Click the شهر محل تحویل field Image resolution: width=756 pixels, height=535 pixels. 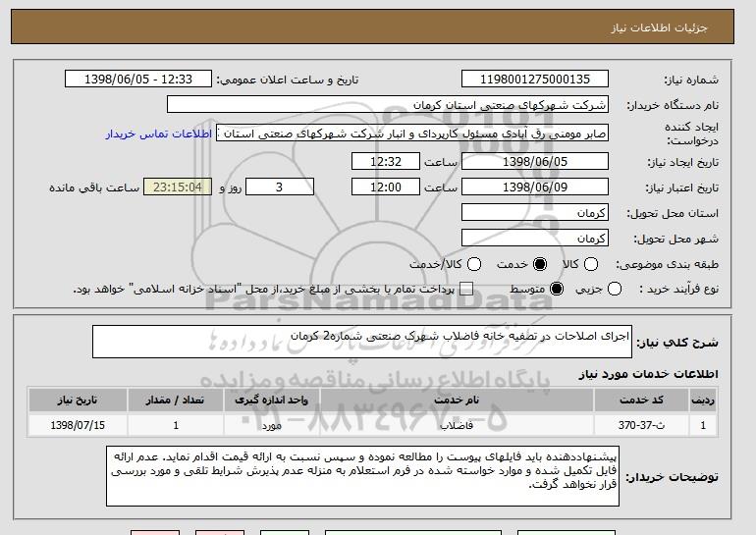(535, 239)
